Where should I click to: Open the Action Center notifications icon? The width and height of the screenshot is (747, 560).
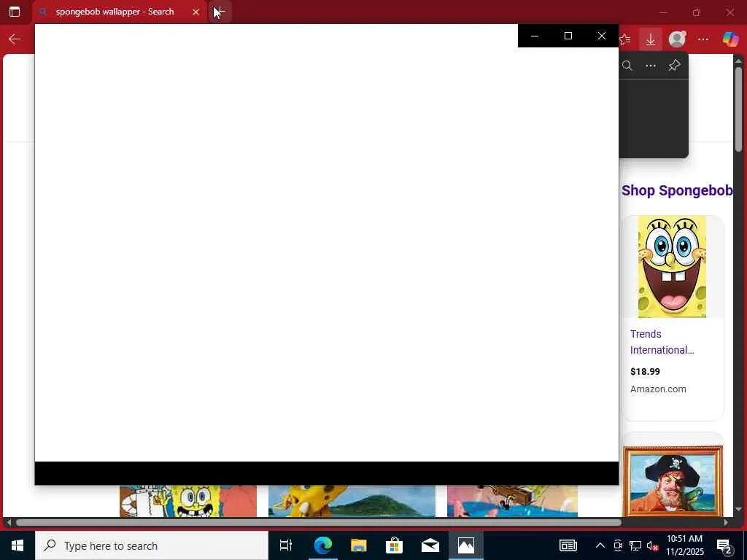coord(724,545)
